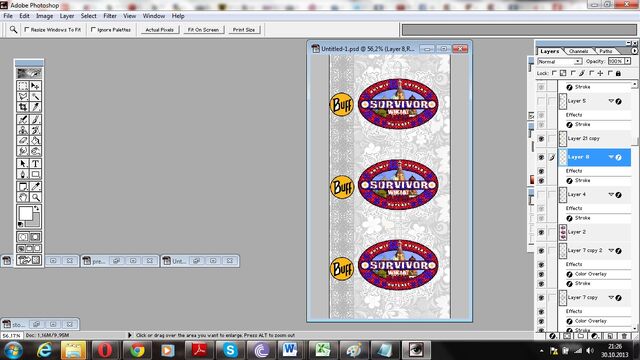Select the Eyedropper tool
The height and width of the screenshot is (360, 640).
click(36, 187)
